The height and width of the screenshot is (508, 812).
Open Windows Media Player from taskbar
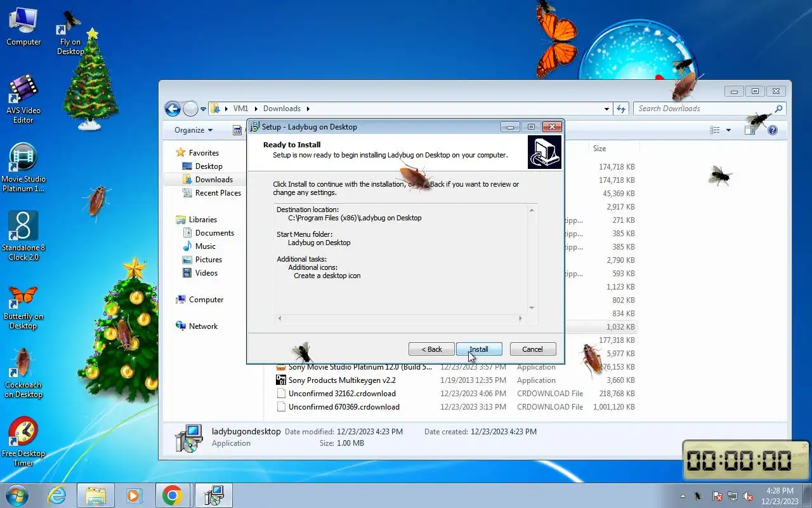click(x=134, y=495)
